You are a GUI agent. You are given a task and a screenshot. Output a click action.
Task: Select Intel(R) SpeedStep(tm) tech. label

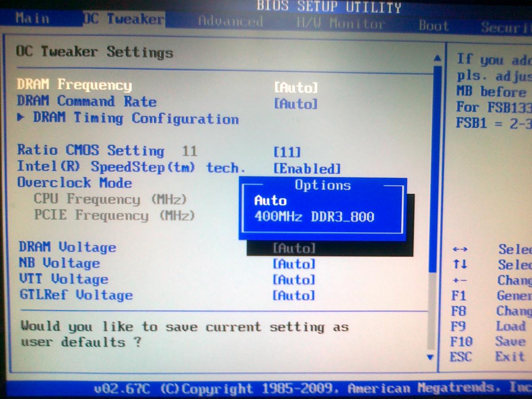click(x=131, y=167)
